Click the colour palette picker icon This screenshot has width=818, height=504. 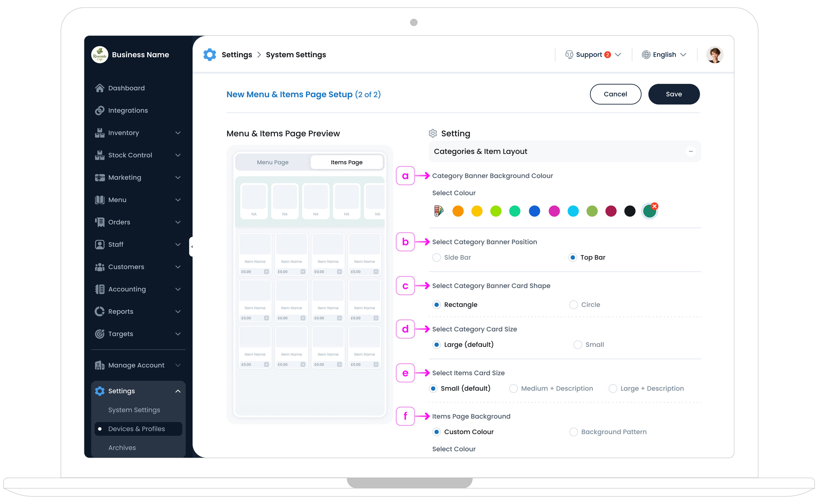tap(439, 211)
